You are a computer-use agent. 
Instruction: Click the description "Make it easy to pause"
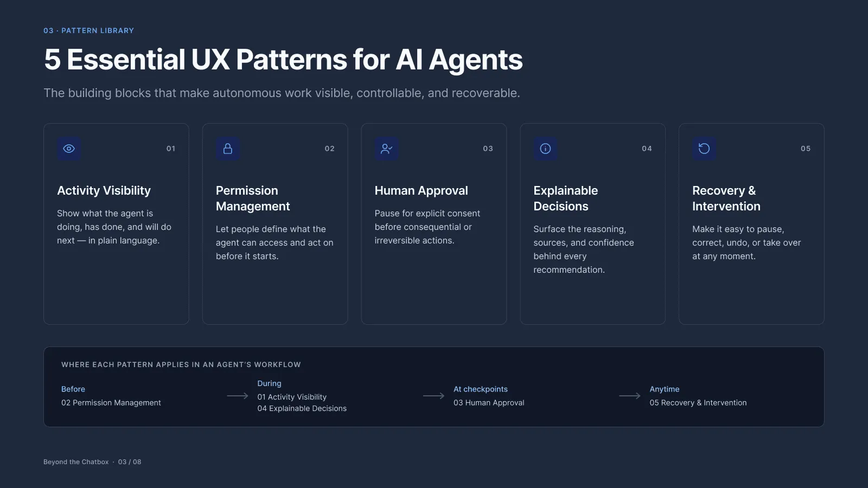tap(746, 243)
